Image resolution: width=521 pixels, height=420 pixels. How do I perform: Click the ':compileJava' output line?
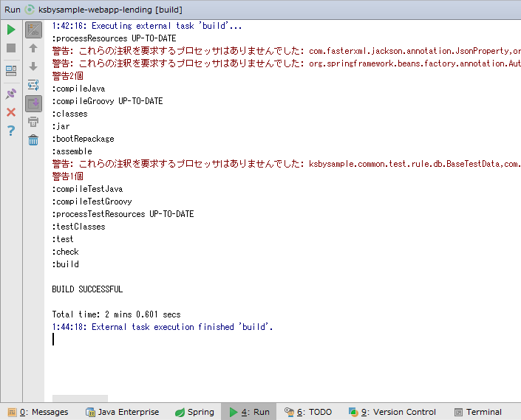[78, 89]
